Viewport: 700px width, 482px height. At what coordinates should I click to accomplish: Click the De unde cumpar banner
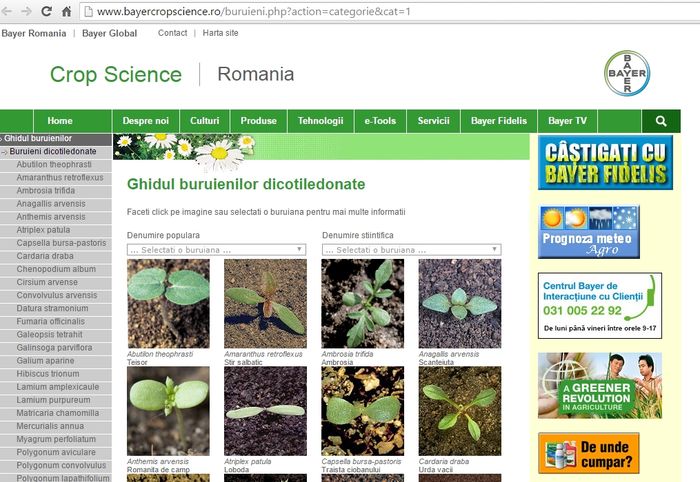pos(589,453)
